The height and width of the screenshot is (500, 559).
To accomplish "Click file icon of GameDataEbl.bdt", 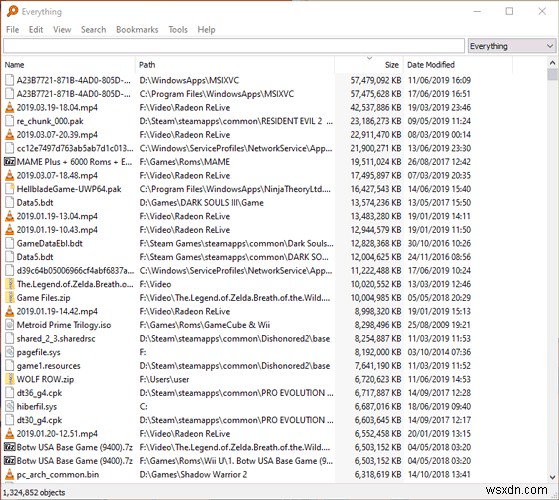I will 10,243.
